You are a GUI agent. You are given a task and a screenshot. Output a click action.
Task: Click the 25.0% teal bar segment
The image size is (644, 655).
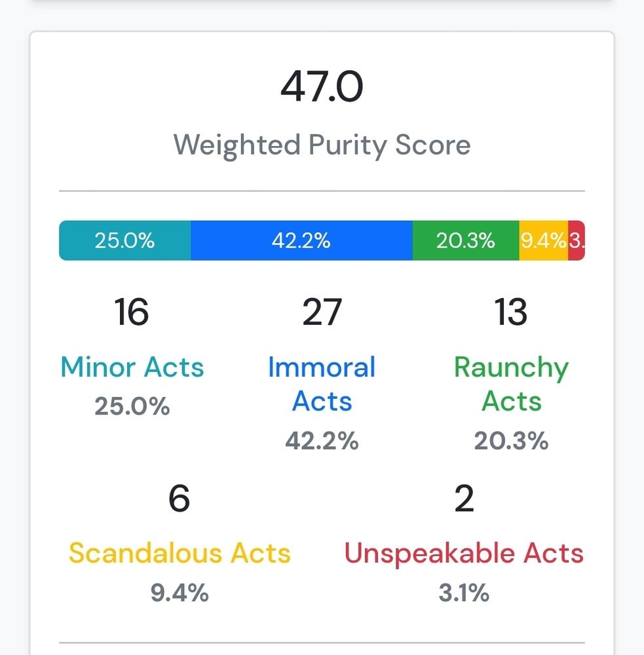click(125, 240)
